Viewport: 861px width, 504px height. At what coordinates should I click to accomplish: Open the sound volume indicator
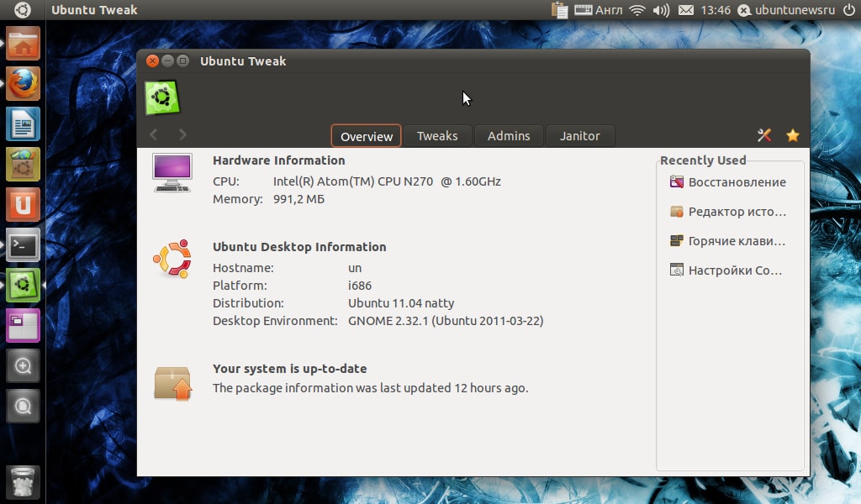[x=661, y=10]
